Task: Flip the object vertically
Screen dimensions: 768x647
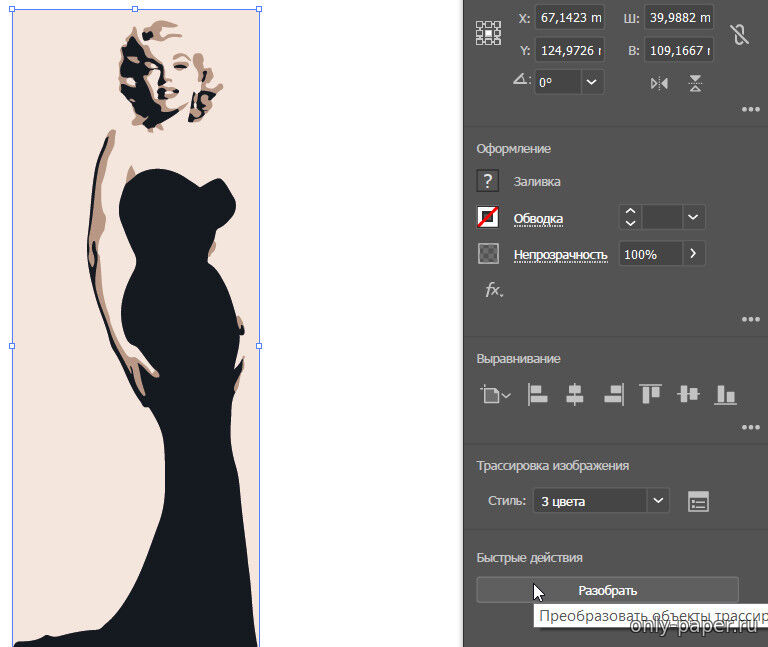Action: 696,83
